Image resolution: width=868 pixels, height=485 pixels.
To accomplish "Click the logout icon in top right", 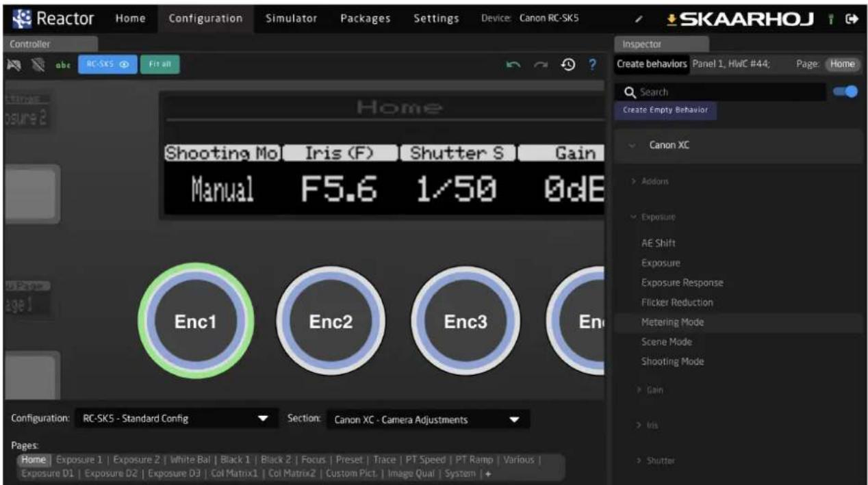I will pyautogui.click(x=852, y=19).
